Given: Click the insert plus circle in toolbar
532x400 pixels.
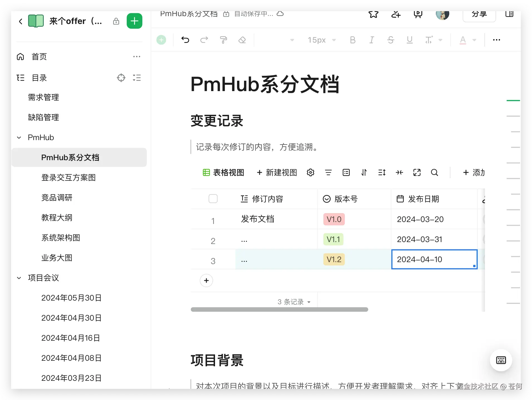Looking at the screenshot, I should tap(161, 40).
